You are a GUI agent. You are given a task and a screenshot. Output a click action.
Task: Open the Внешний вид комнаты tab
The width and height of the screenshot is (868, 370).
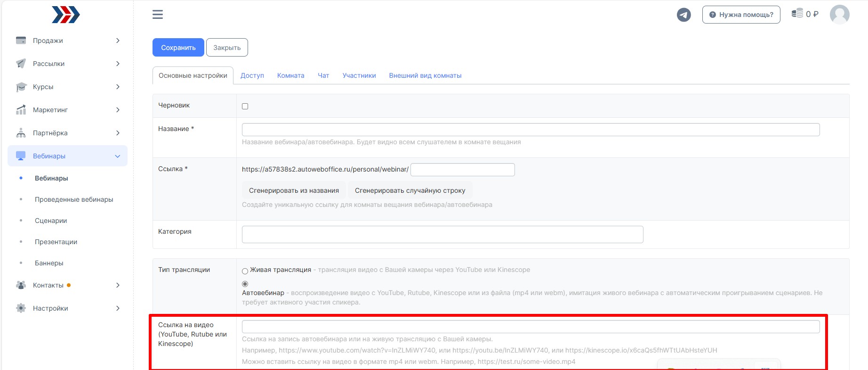pyautogui.click(x=425, y=75)
